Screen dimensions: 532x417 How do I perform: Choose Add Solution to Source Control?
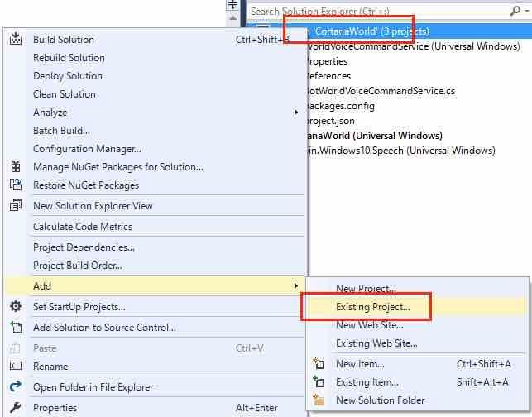[x=155, y=328]
